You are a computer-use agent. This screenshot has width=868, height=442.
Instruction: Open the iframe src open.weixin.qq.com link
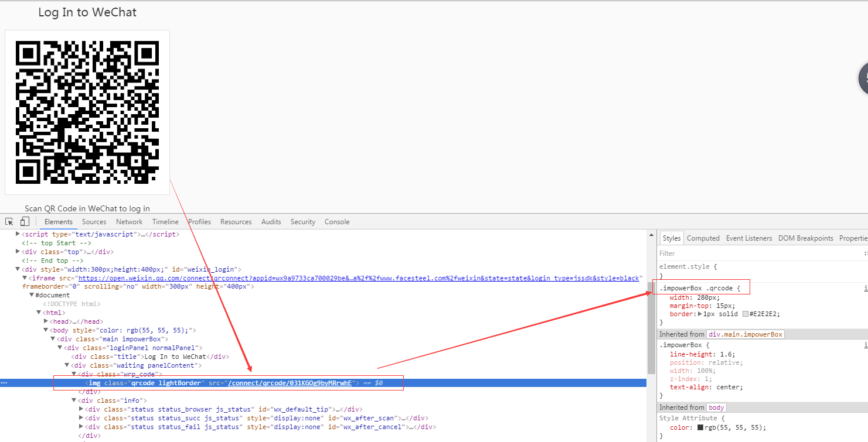pyautogui.click(x=358, y=279)
